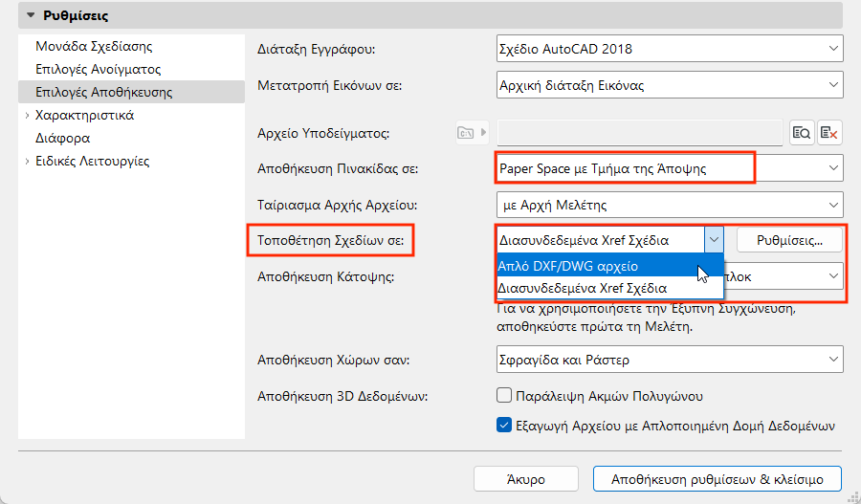This screenshot has height=504, width=861.
Task: Expand the Ειδικές Λειτουργίες tree arrow
Action: 27,162
